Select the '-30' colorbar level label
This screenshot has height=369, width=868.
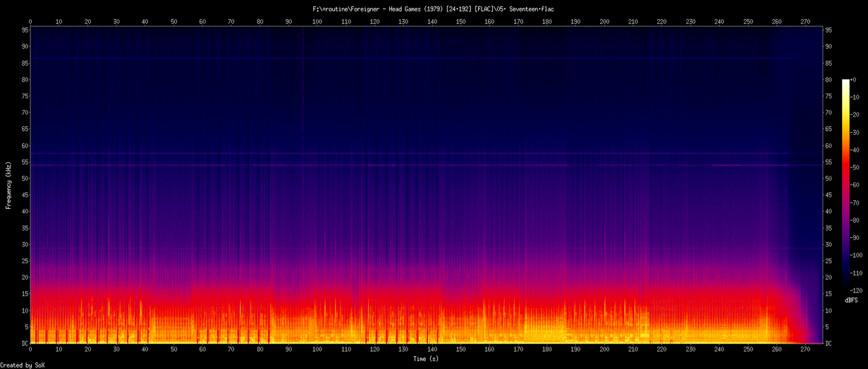pyautogui.click(x=855, y=132)
